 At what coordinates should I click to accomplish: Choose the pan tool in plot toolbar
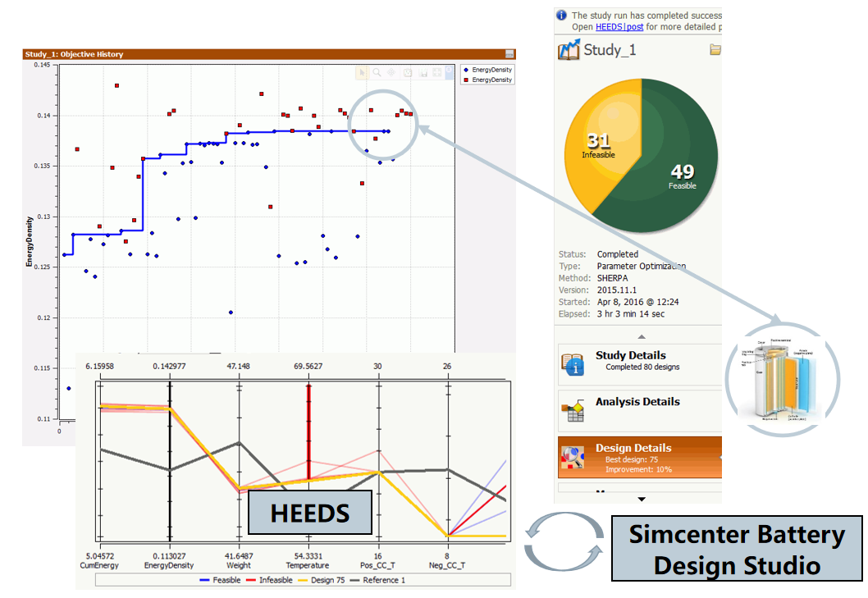[x=391, y=72]
